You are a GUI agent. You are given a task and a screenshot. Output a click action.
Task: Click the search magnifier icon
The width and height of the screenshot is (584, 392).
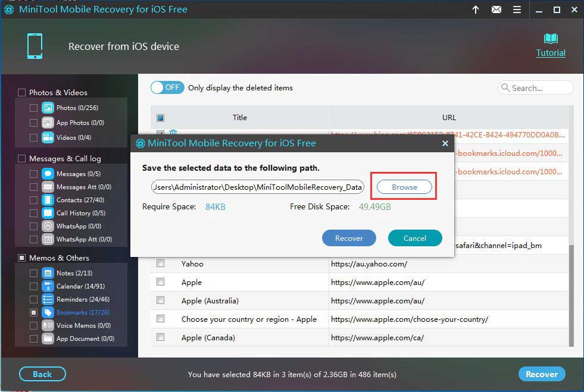pyautogui.click(x=505, y=88)
